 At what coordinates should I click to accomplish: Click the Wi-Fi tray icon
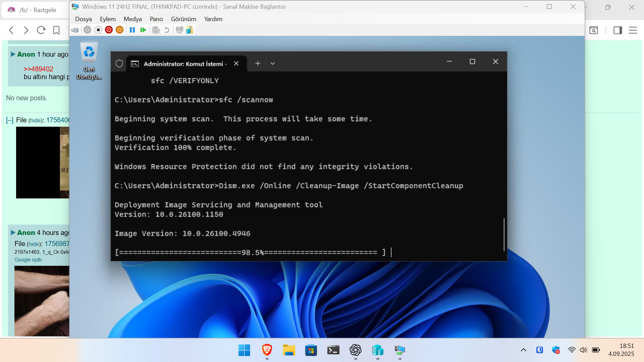tap(572, 350)
